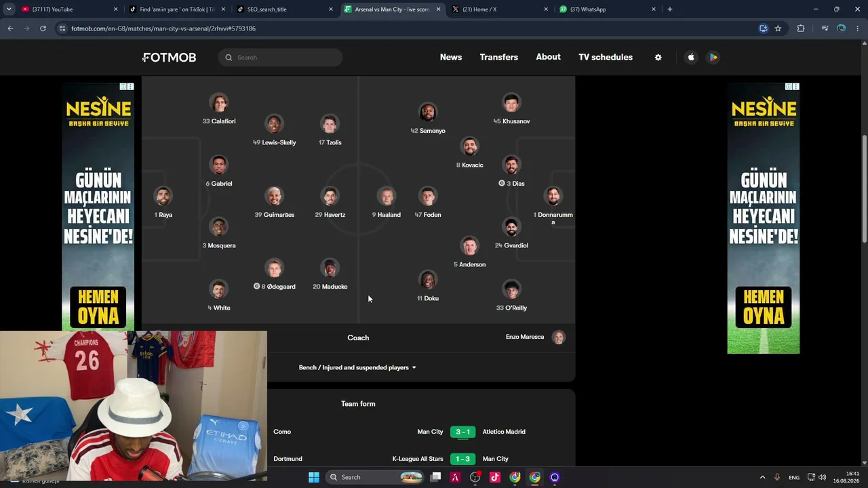
Task: Click the right Nesine HEMEN OYNA button
Action: pos(764,306)
